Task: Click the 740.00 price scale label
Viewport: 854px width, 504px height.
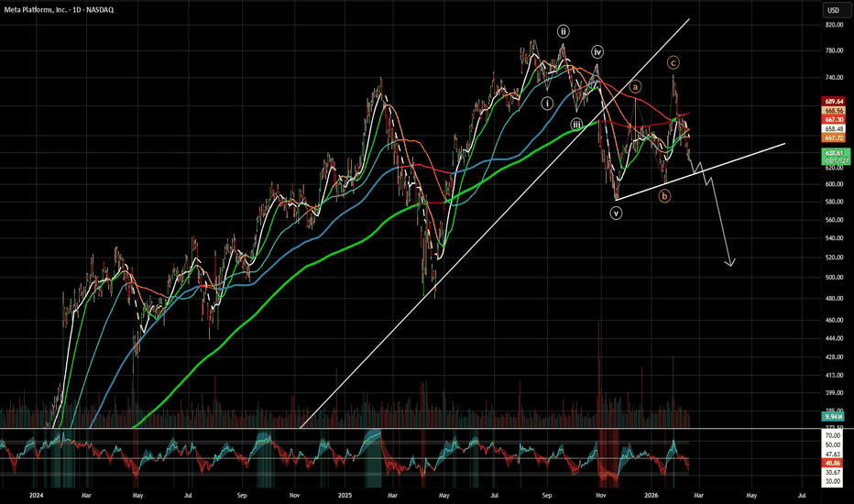Action: click(x=834, y=77)
